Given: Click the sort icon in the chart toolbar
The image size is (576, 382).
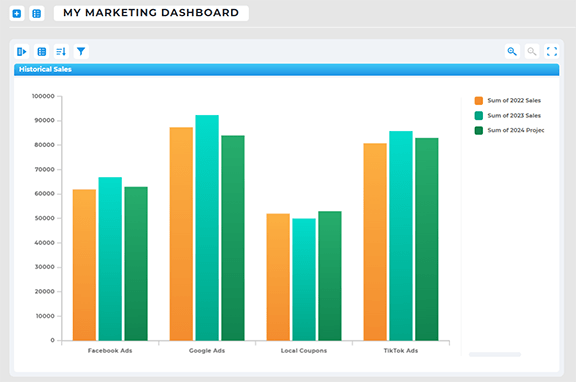Looking at the screenshot, I should tap(61, 51).
